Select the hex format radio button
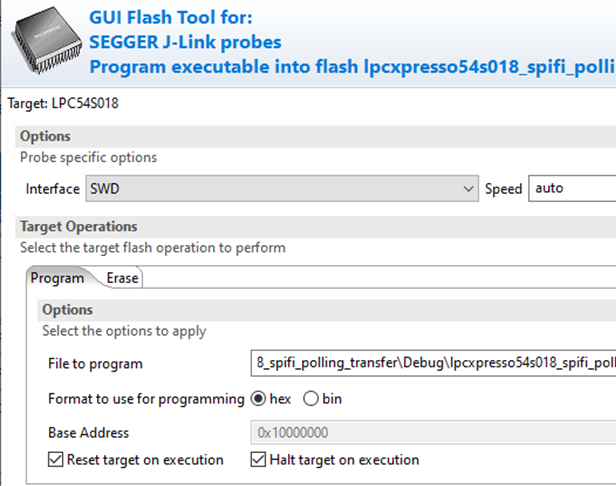Screen dimensions: 616x486 [258, 399]
